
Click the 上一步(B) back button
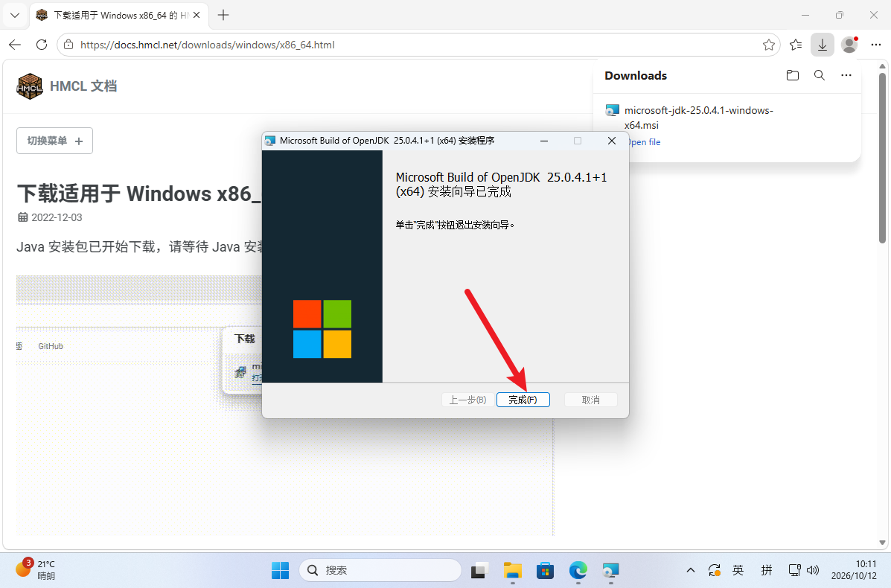pyautogui.click(x=467, y=400)
